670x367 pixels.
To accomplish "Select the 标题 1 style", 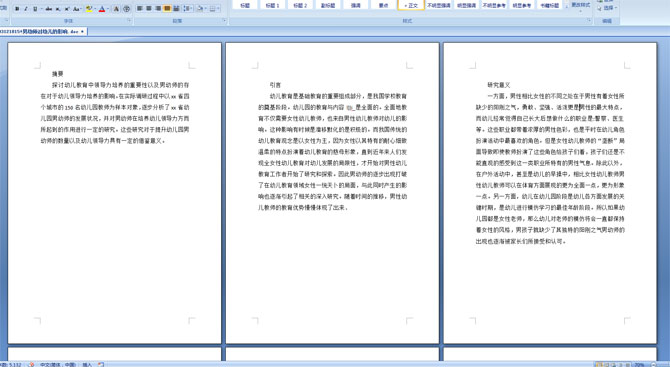I will [272, 5].
